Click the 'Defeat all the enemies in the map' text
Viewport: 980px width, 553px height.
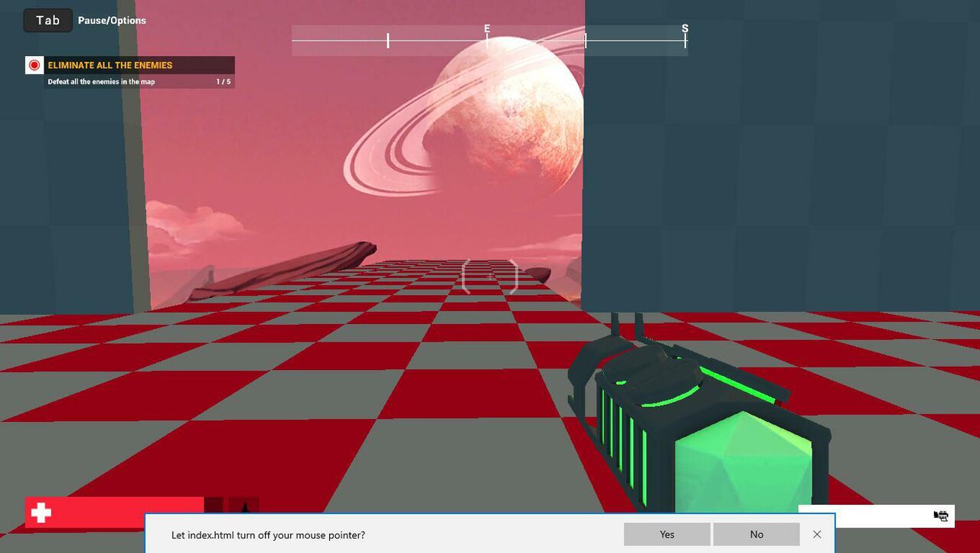click(x=101, y=82)
